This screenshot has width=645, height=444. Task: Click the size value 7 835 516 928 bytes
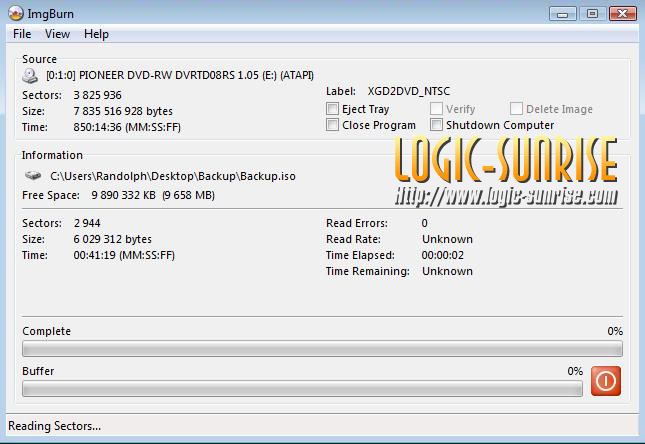pyautogui.click(x=123, y=111)
